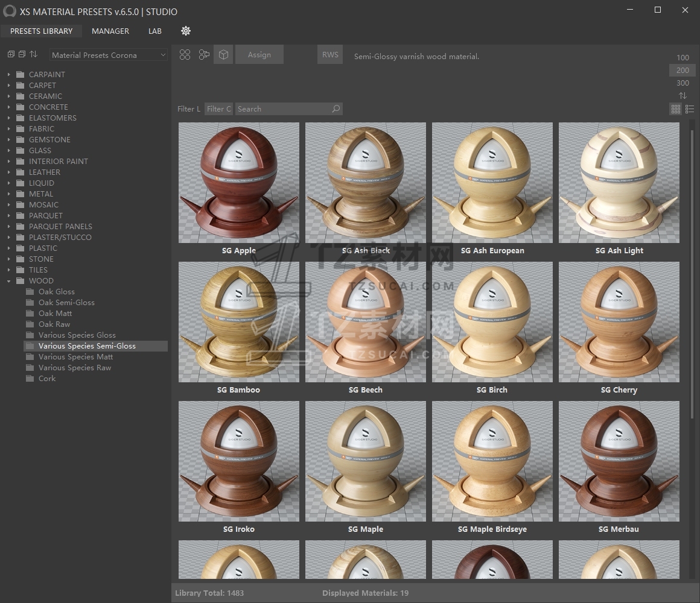The image size is (700, 603).
Task: Expand the PARQUET folder arrow
Action: (x=8, y=215)
